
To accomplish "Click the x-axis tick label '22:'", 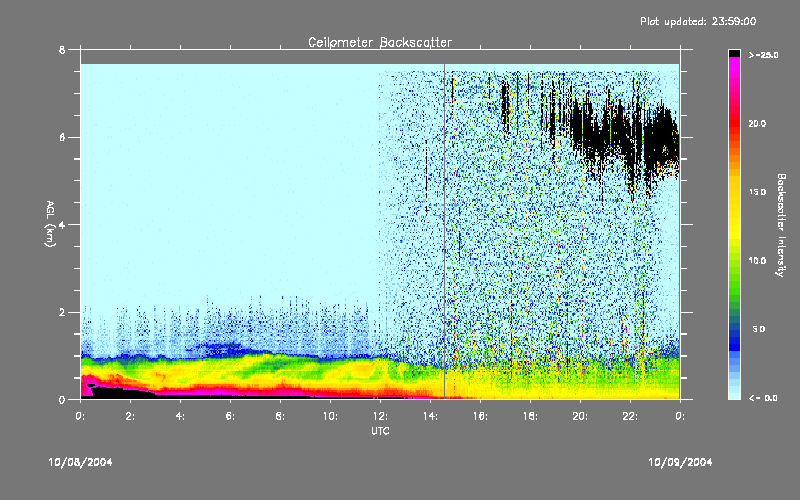I will 630,416.
